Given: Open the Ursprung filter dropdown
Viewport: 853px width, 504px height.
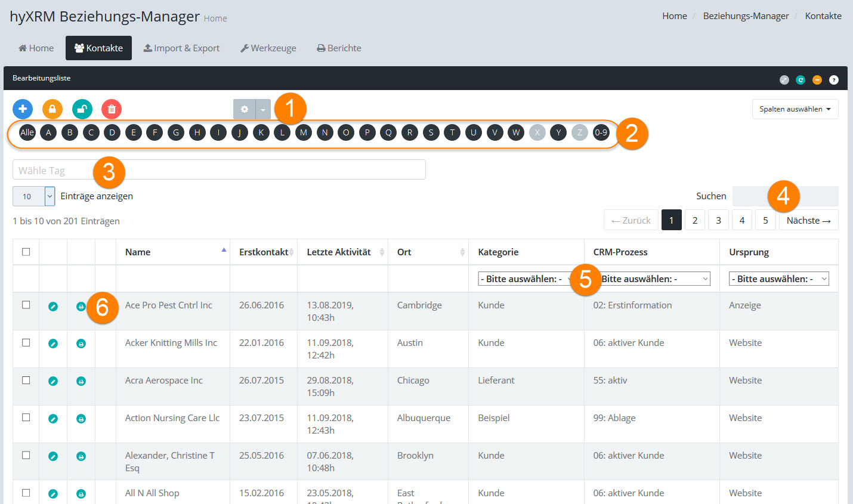Looking at the screenshot, I should (x=778, y=279).
